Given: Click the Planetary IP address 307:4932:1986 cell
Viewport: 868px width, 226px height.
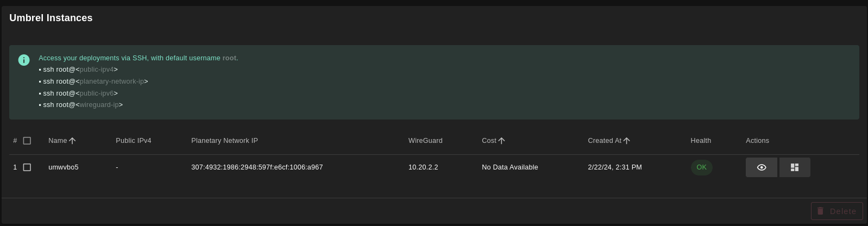Looking at the screenshot, I should coord(257,167).
